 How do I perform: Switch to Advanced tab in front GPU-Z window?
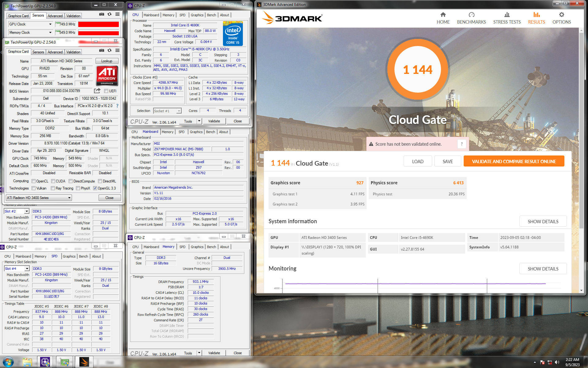(55, 52)
